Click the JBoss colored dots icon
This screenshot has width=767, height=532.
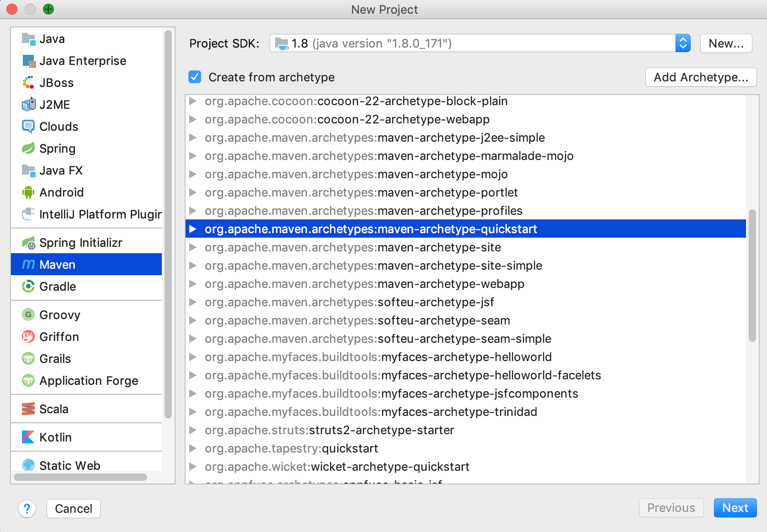[x=28, y=83]
